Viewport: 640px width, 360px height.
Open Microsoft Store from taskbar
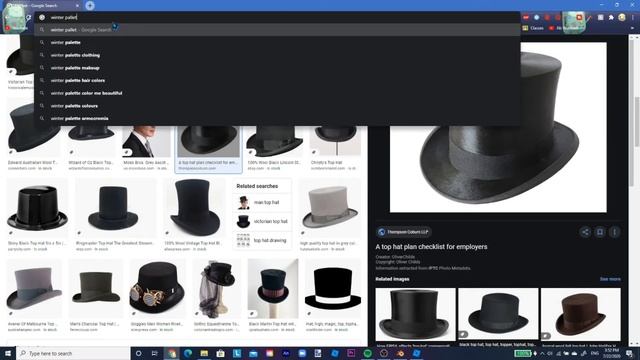pyautogui.click(x=220, y=353)
